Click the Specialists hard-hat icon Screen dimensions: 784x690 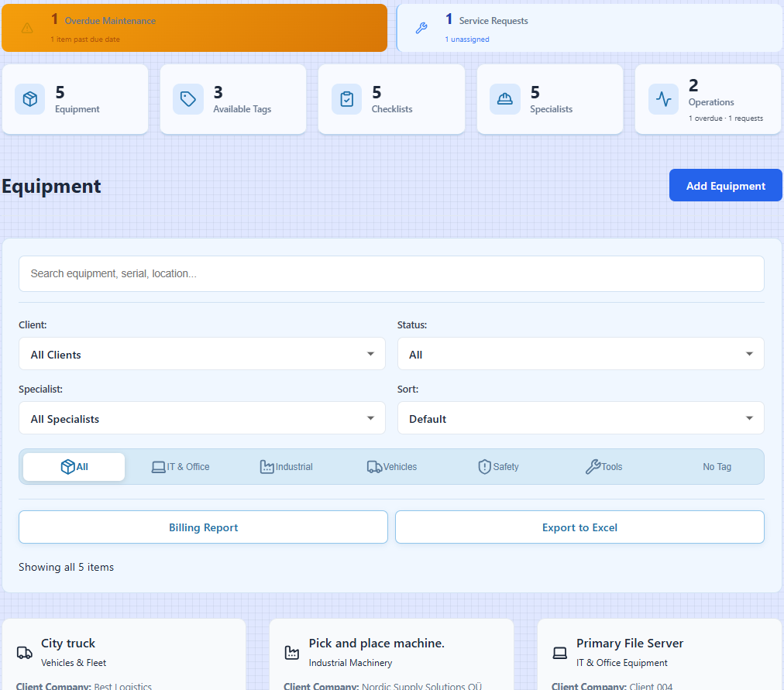505,98
